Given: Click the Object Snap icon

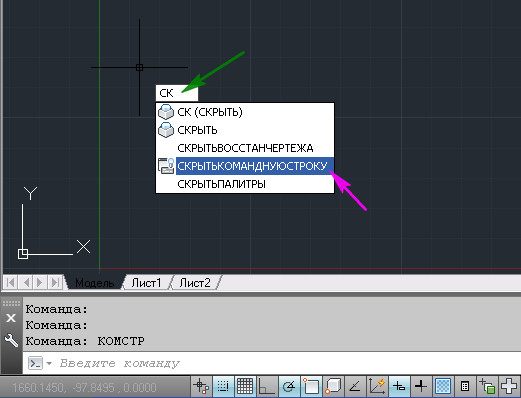Looking at the screenshot, I should tap(311, 386).
